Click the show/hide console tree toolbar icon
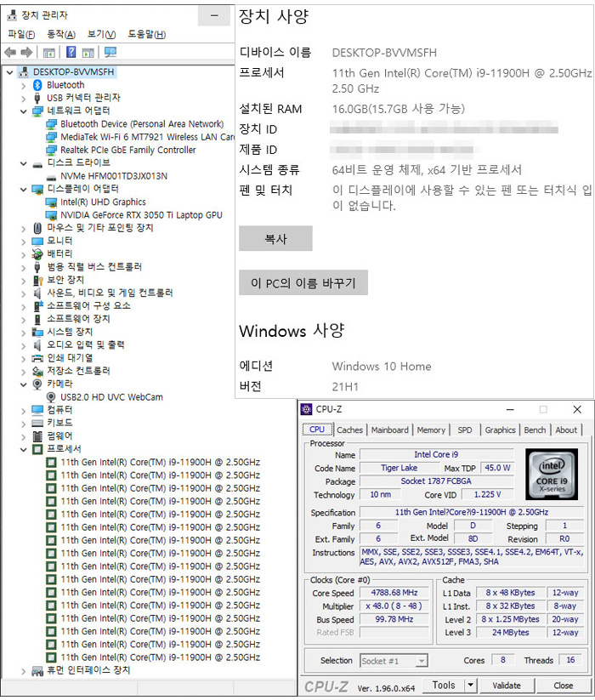The width and height of the screenshot is (595, 700). [x=49, y=53]
